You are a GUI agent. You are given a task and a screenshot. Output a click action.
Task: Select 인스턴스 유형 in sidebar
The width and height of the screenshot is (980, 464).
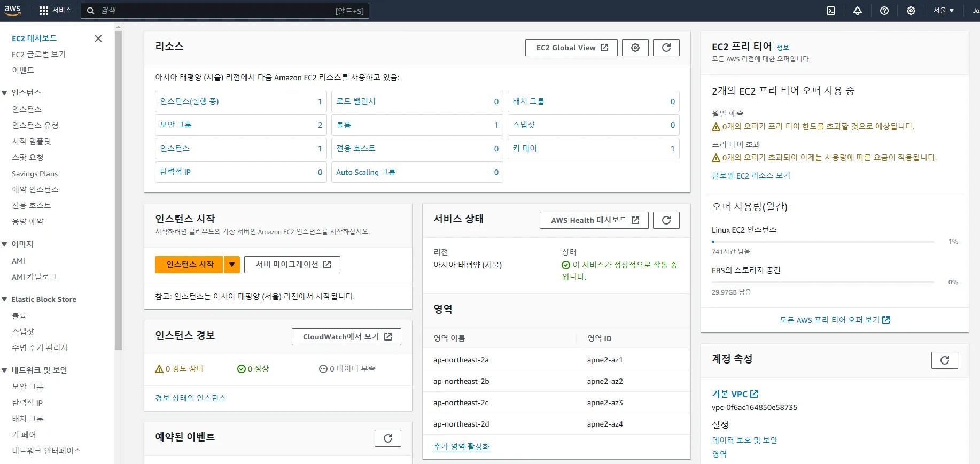click(x=35, y=126)
